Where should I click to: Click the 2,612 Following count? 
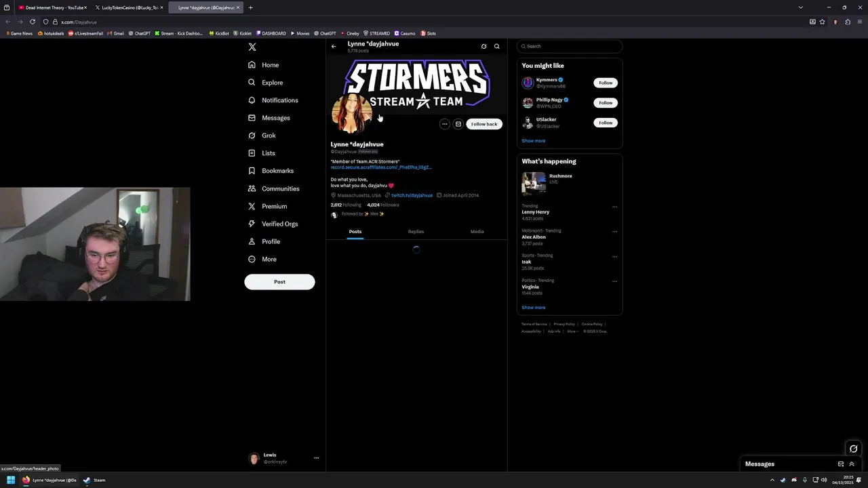point(346,205)
